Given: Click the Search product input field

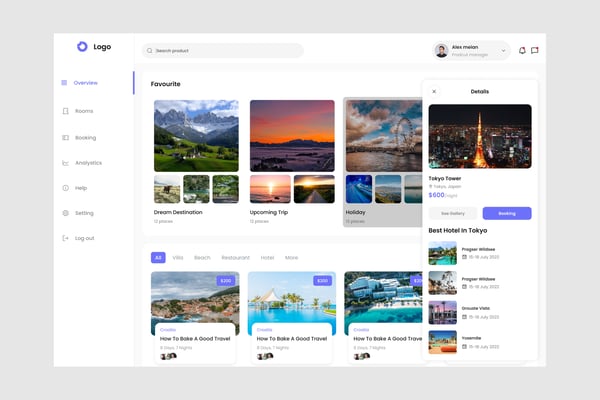Looking at the screenshot, I should [x=223, y=51].
